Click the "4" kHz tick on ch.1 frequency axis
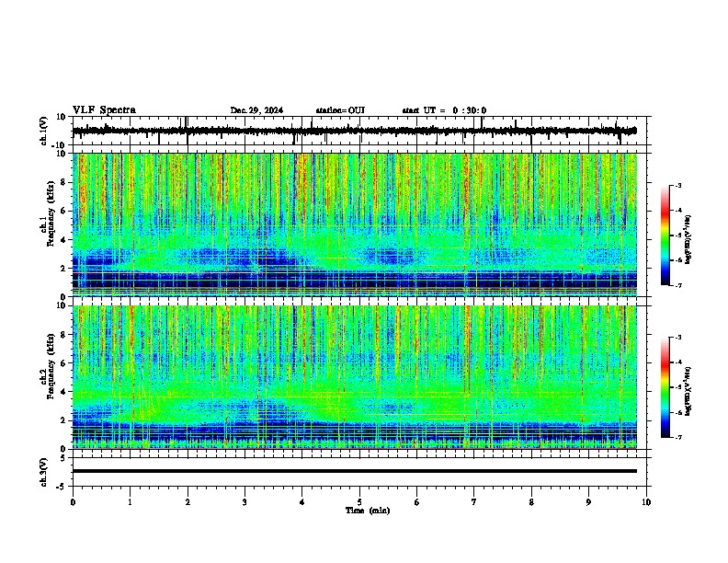This screenshot has height=563, width=728. [64, 240]
